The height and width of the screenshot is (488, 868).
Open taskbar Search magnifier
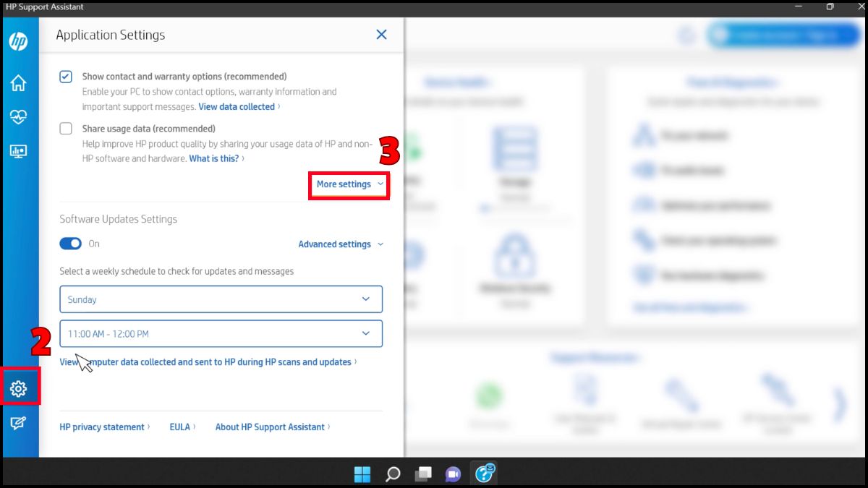[x=393, y=474]
